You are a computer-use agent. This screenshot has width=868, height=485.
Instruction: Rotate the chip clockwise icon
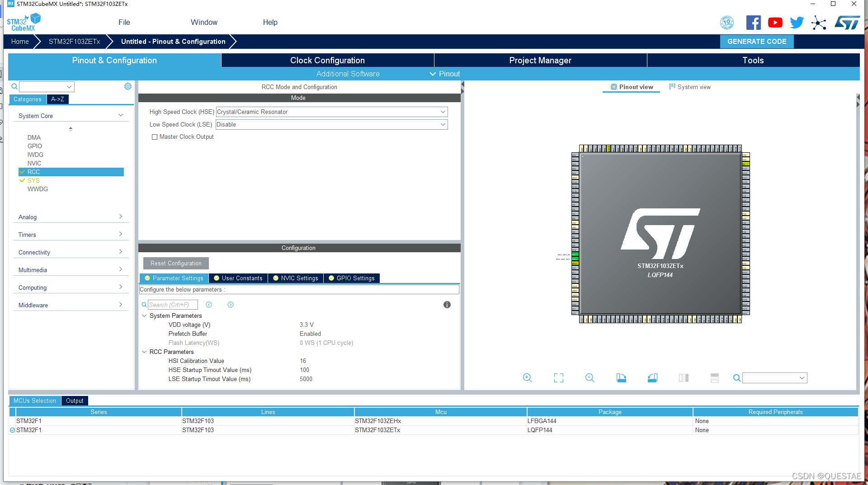click(x=621, y=378)
